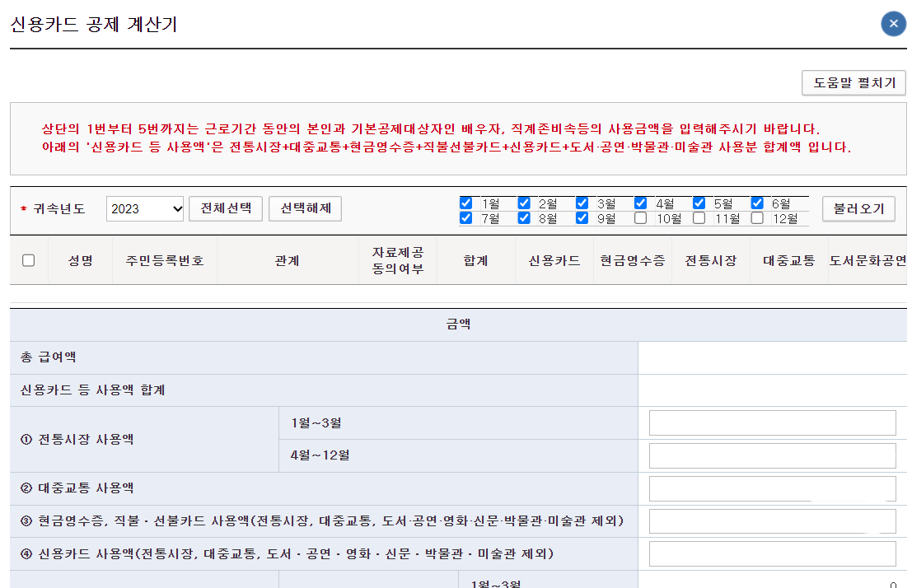The height and width of the screenshot is (588, 912).
Task: Close the 신용카드 공제 계산기 popup
Action: (x=893, y=24)
